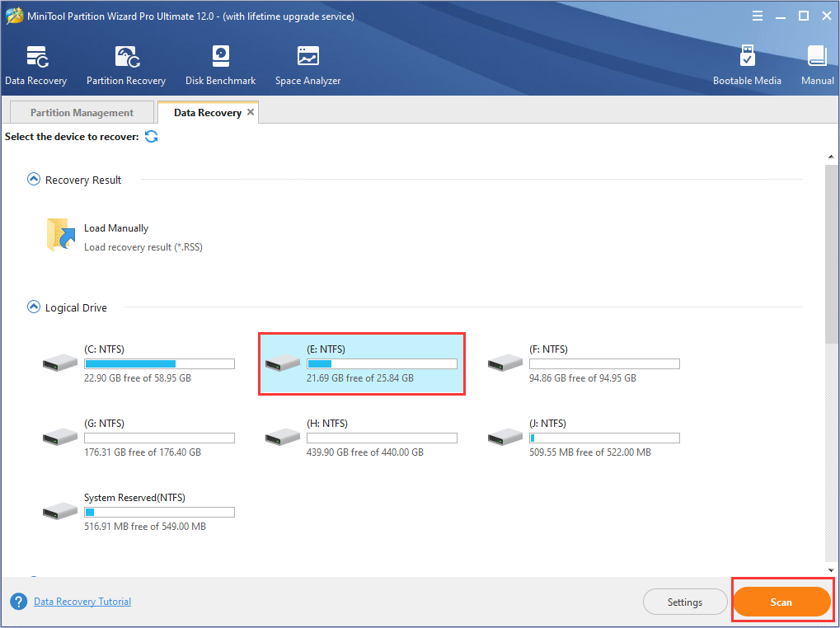Select the G: NTFS drive icon
The image size is (840, 628).
tap(60, 437)
